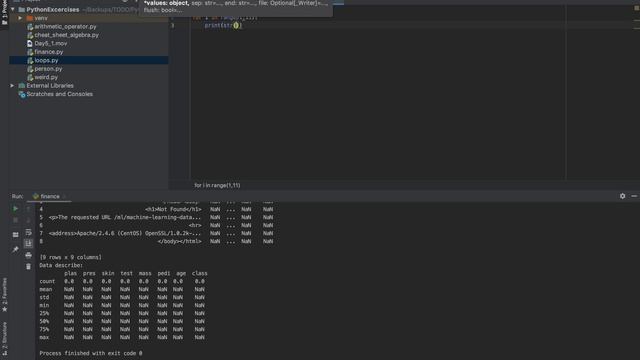The image size is (640, 360).
Task: Print the Run console output
Action: click(28, 255)
